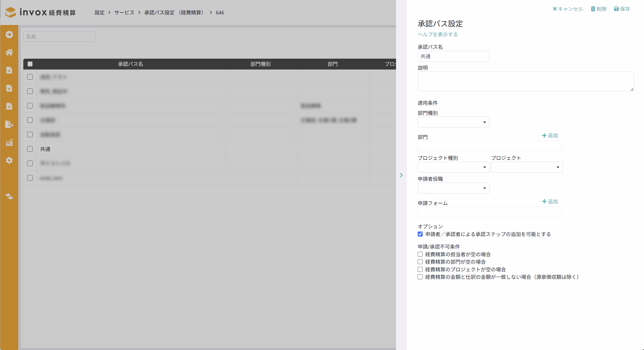This screenshot has width=644, height=350.
Task: Open the settings gear icon in sidebar
Action: tap(9, 160)
